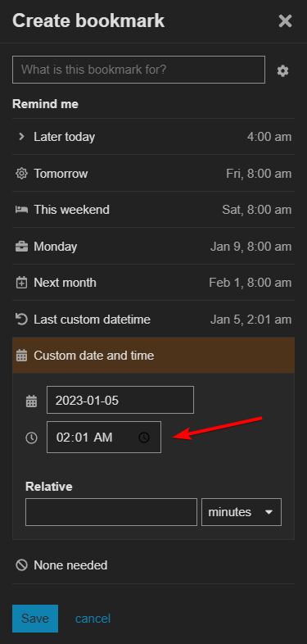Select the Tomorrow reminder option
Viewport: 307px width, 644px height.
point(154,174)
